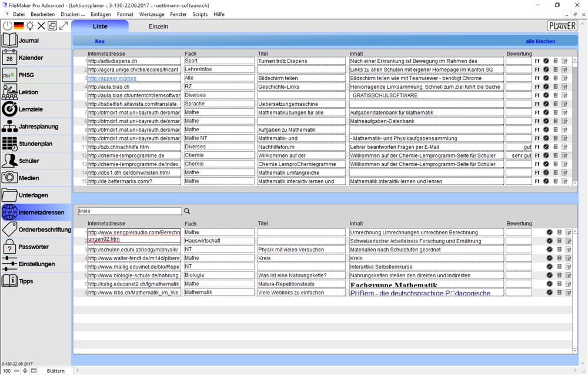Open Jahresplanung in the sidebar
This screenshot has width=588, height=375.
coord(36,127)
